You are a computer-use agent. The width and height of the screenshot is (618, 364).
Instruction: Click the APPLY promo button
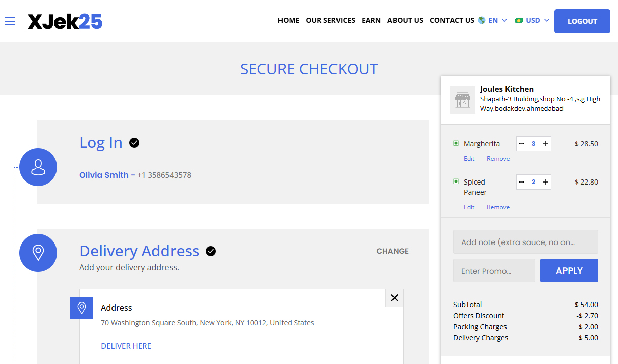569,270
